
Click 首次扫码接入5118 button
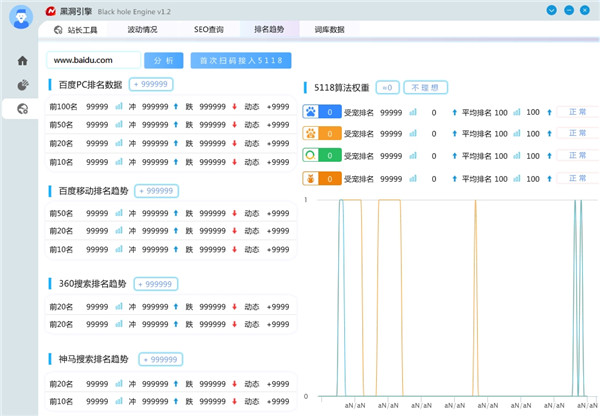click(x=241, y=60)
